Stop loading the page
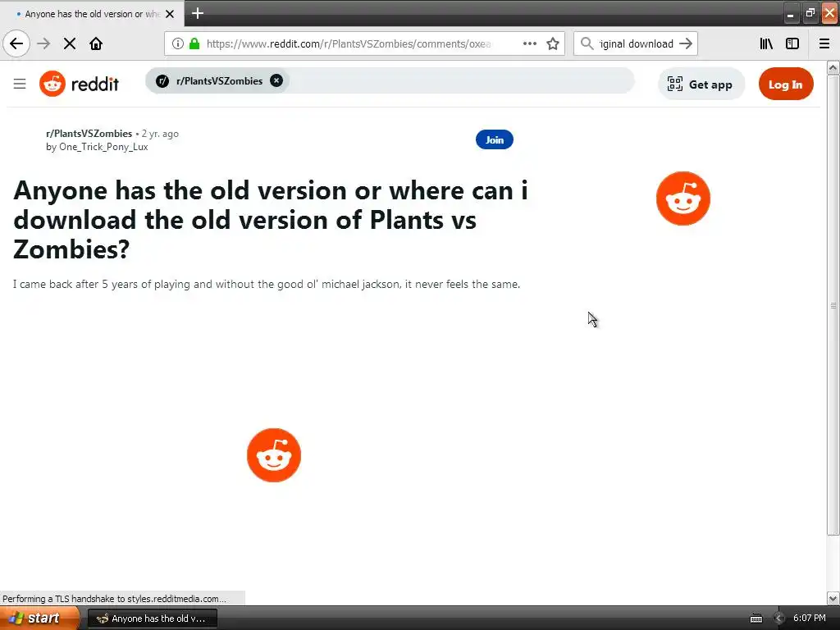This screenshot has width=840, height=630. [x=70, y=43]
